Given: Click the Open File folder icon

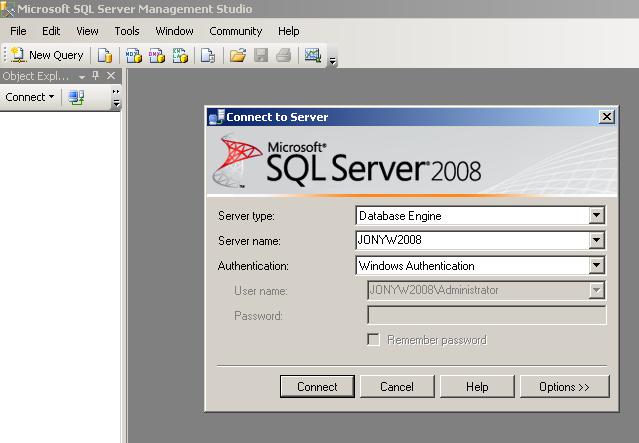Looking at the screenshot, I should (x=238, y=55).
